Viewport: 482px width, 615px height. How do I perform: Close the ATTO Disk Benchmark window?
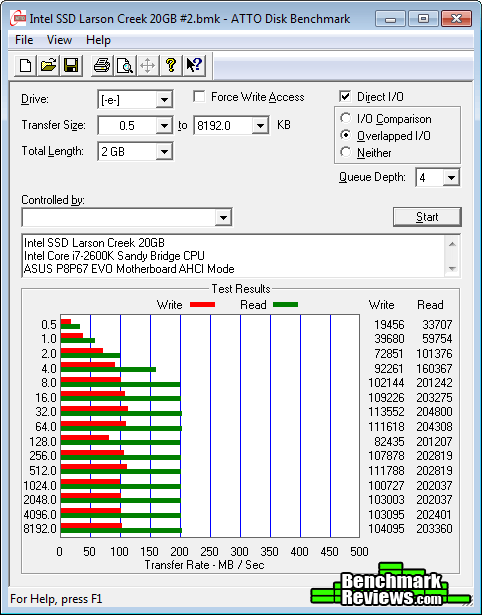coord(456,18)
